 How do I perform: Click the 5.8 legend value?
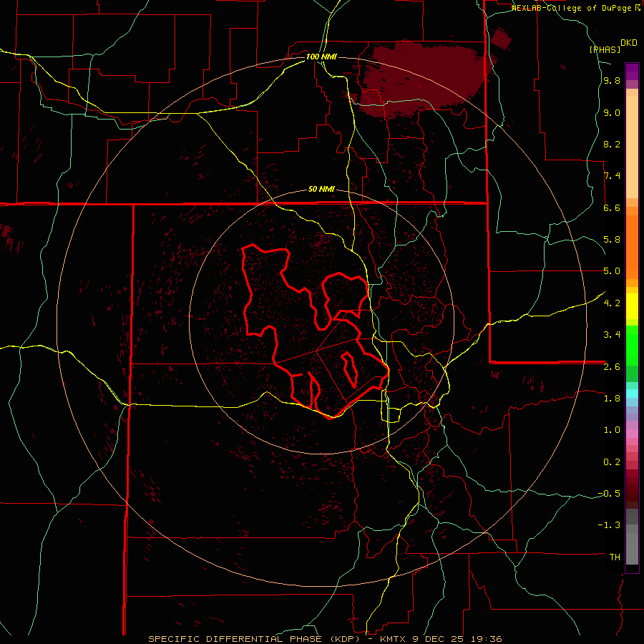pos(612,240)
